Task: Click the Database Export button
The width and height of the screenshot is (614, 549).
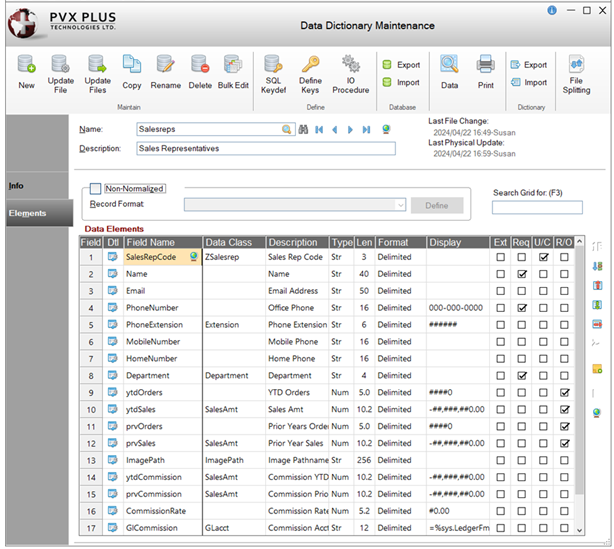Action: 401,65
